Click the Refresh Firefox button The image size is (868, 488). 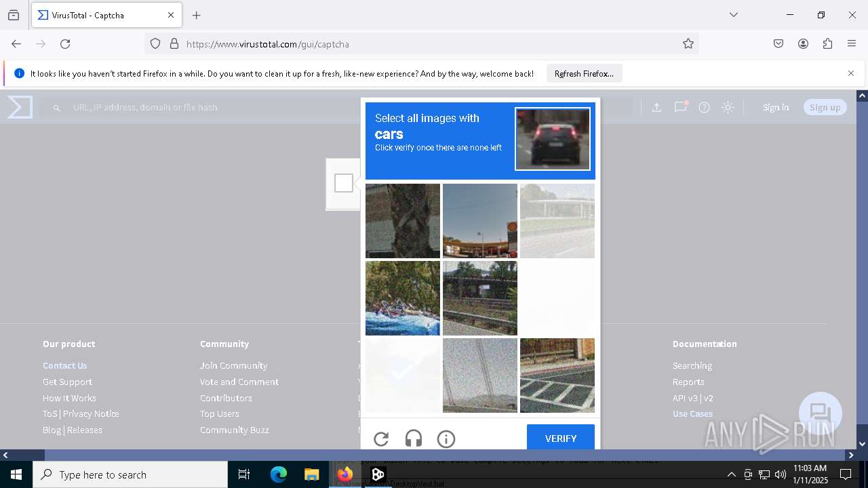click(x=584, y=73)
